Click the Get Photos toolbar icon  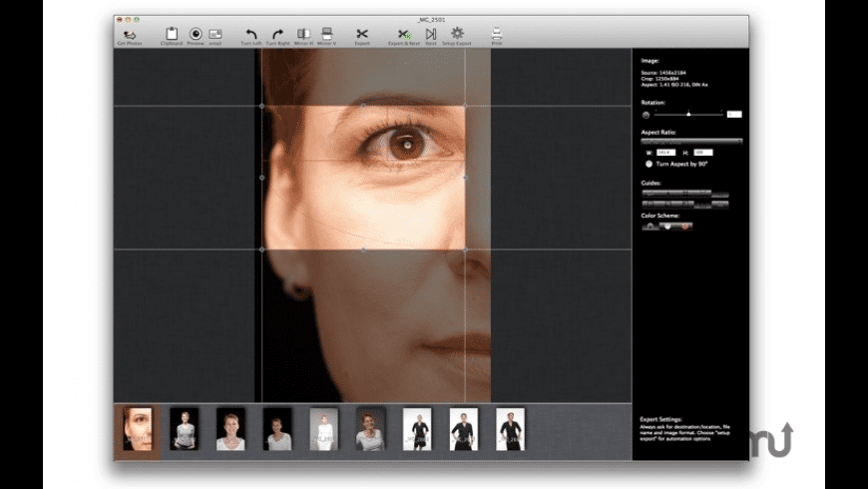point(130,36)
